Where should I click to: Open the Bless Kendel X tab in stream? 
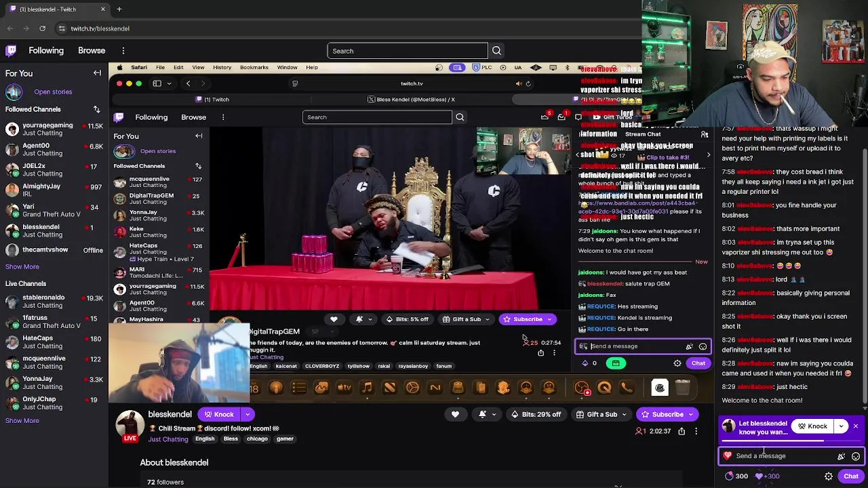pos(412,99)
